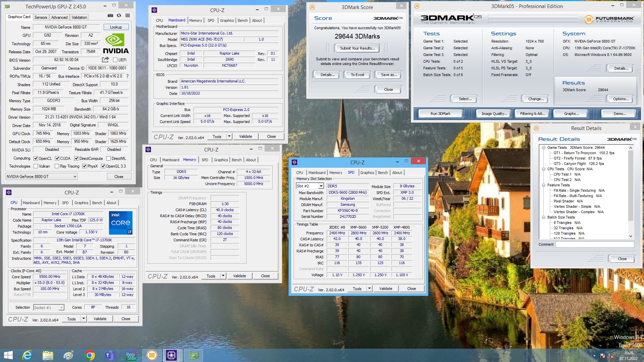Click the Intel Core i7 logo in CPU-Z
Screen dimensions: 644x362
[121, 223]
